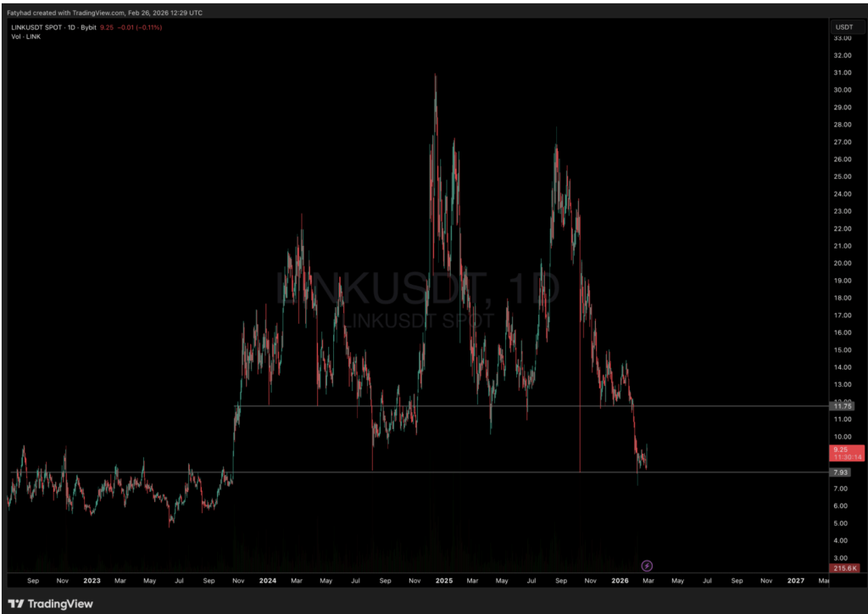Click the 20.00 price scale label
868x614 pixels.
pyautogui.click(x=843, y=263)
